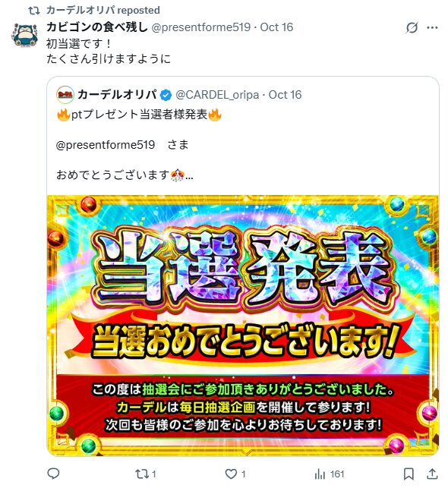This screenshot has width=448, height=488.
Task: Click the Oct 16 timestamp of the main post
Action: point(276,27)
